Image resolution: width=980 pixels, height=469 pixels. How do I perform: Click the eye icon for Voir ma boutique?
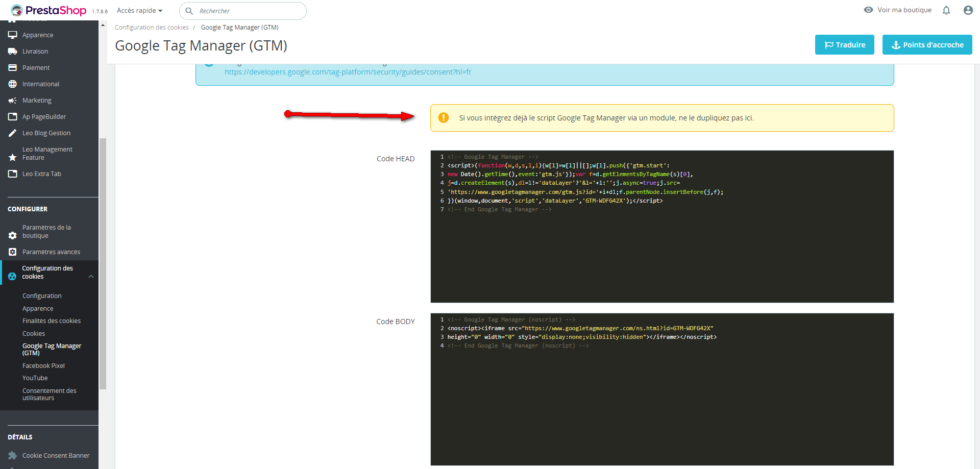pos(868,10)
